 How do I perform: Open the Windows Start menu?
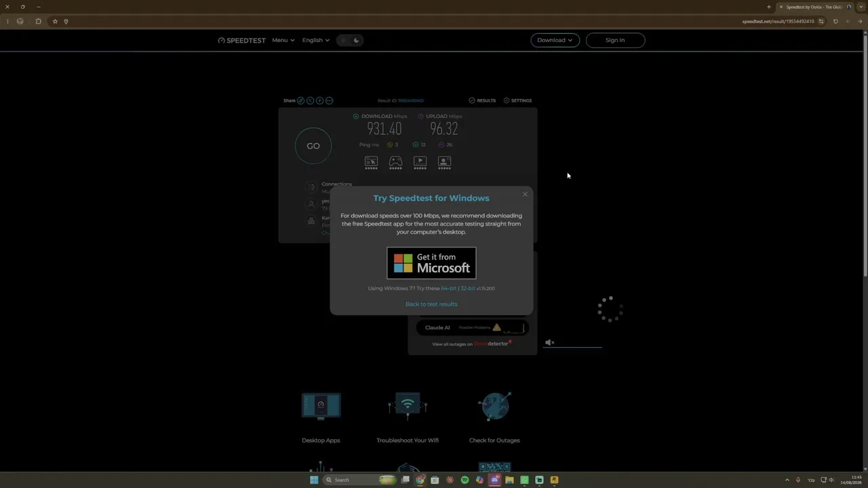[x=314, y=480]
